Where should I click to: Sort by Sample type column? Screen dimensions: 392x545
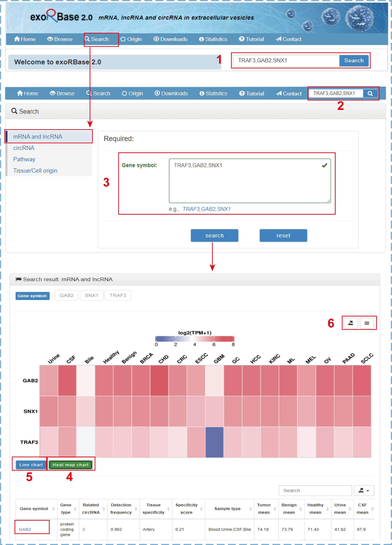pos(229,508)
